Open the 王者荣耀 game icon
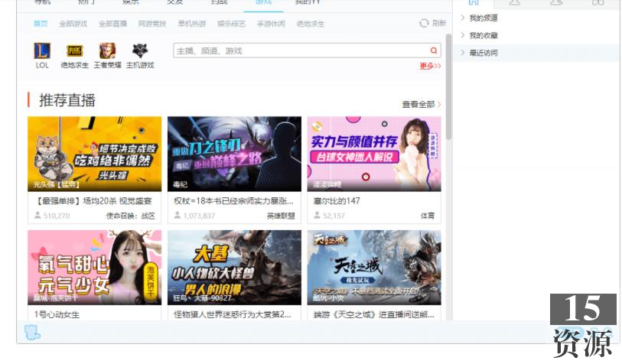622x364 pixels. click(107, 50)
